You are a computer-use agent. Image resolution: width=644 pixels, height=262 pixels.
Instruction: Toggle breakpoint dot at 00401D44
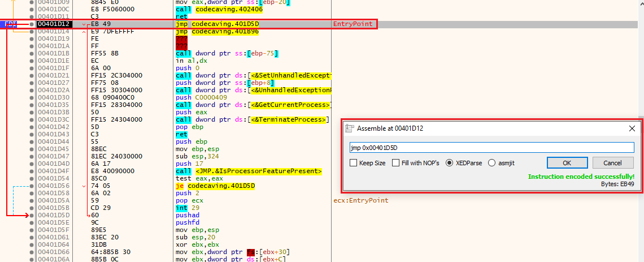point(32,142)
